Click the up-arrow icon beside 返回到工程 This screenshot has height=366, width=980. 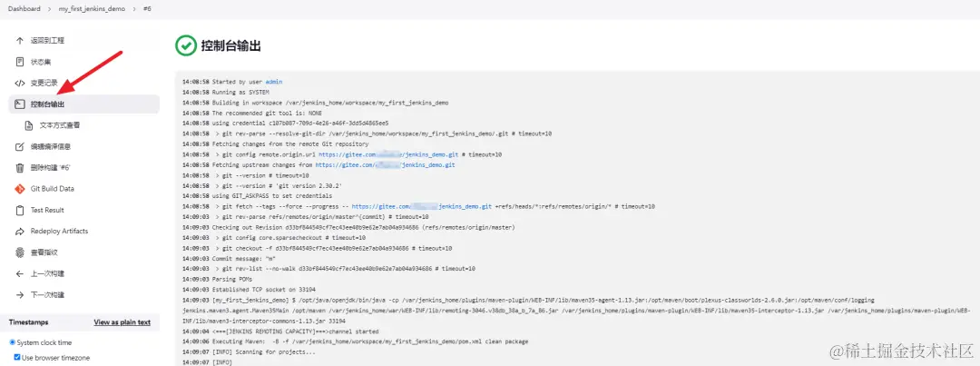click(19, 41)
